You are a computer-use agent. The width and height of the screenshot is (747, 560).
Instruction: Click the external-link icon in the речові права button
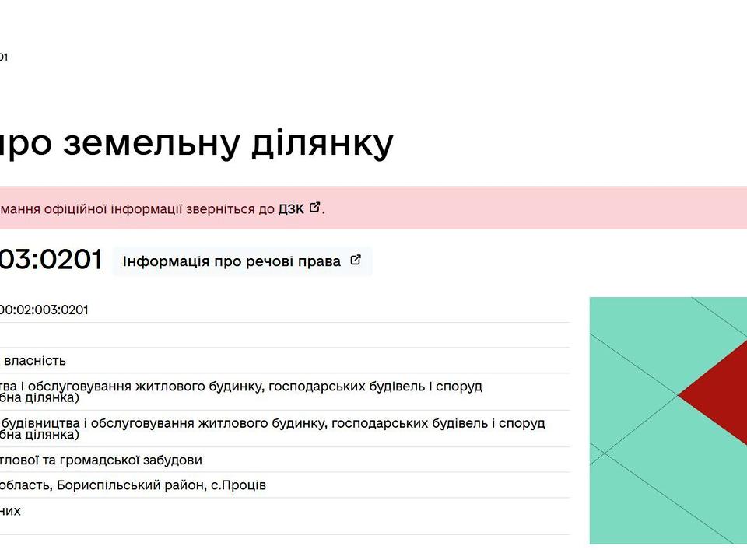tap(356, 261)
